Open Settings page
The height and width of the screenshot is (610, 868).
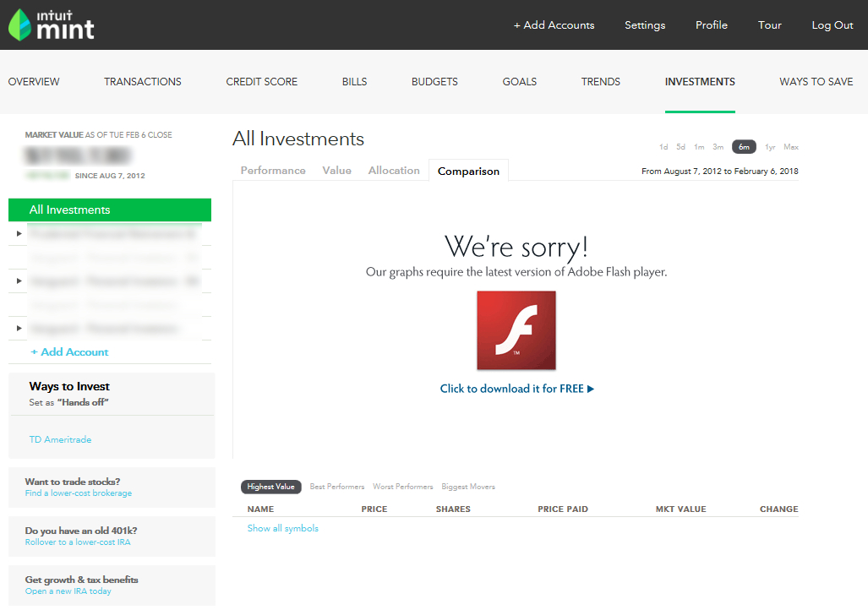(x=645, y=25)
